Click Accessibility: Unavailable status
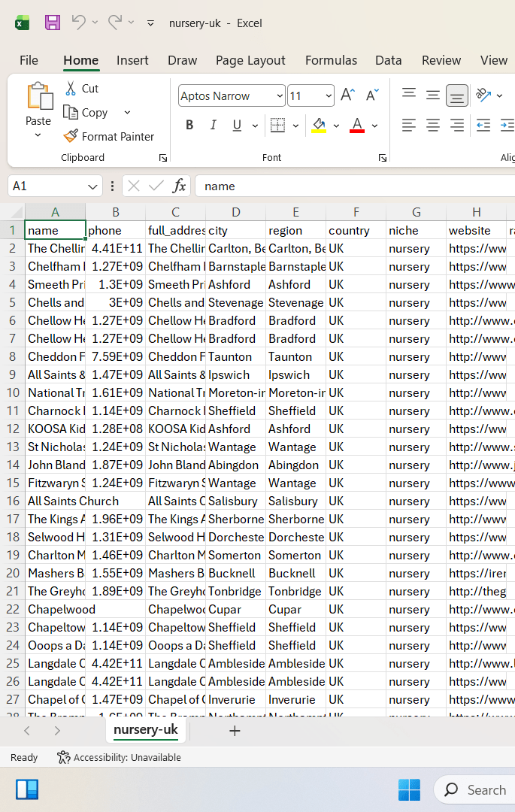This screenshot has width=515, height=812. [x=119, y=757]
